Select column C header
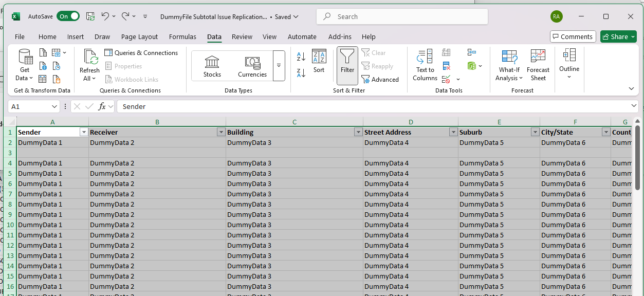Image resolution: width=644 pixels, height=296 pixels. 295,122
